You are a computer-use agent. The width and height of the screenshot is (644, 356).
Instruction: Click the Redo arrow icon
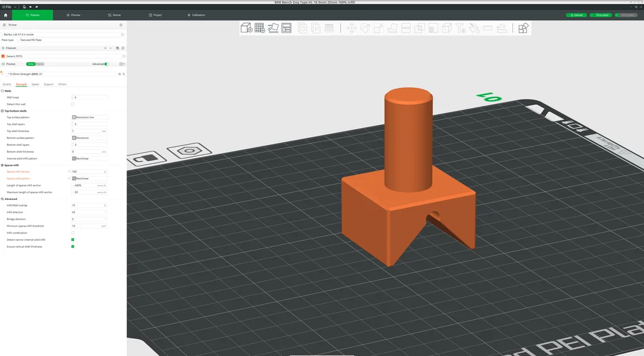tap(36, 7)
